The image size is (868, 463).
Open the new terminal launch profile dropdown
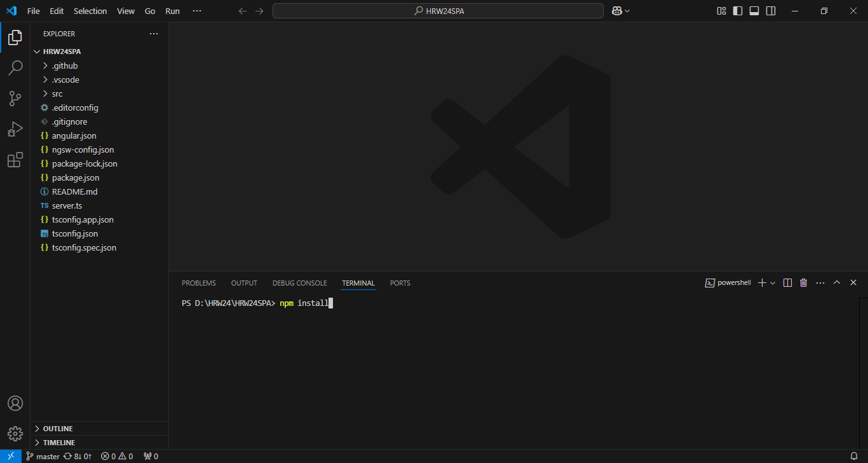coord(773,283)
